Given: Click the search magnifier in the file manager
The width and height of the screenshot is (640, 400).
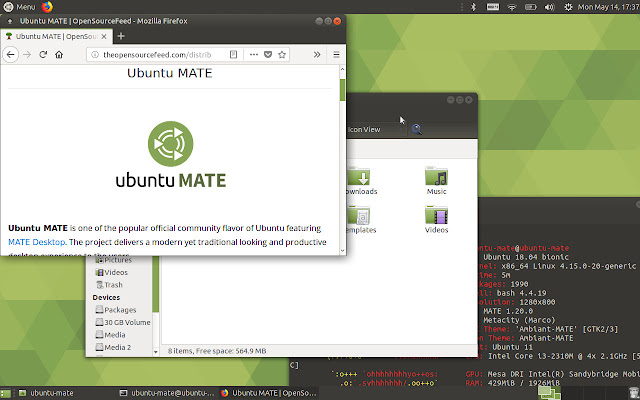Looking at the screenshot, I should (x=417, y=129).
